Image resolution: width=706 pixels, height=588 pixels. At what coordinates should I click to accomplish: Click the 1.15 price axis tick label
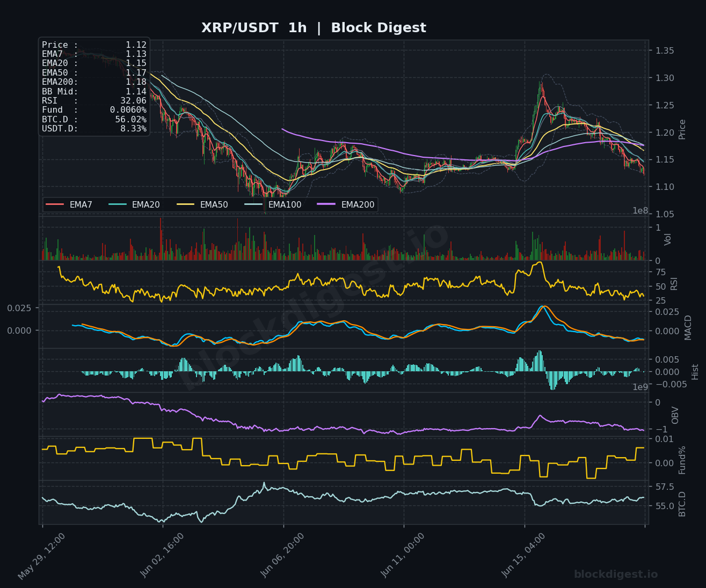coord(665,159)
